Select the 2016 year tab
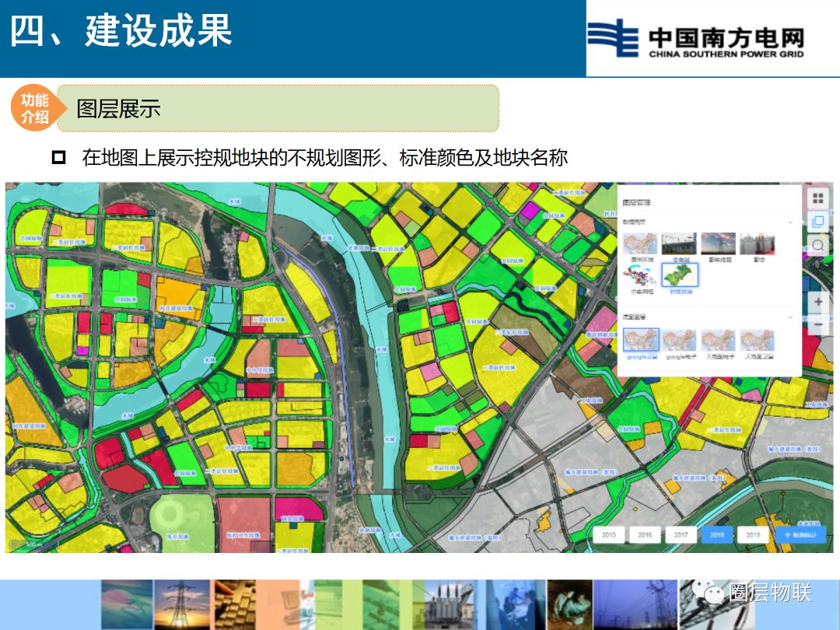Screen dimensions: 840x630 click(x=645, y=534)
